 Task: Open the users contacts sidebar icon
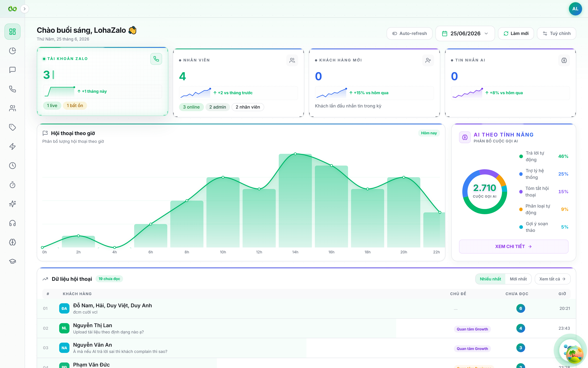coord(12,108)
